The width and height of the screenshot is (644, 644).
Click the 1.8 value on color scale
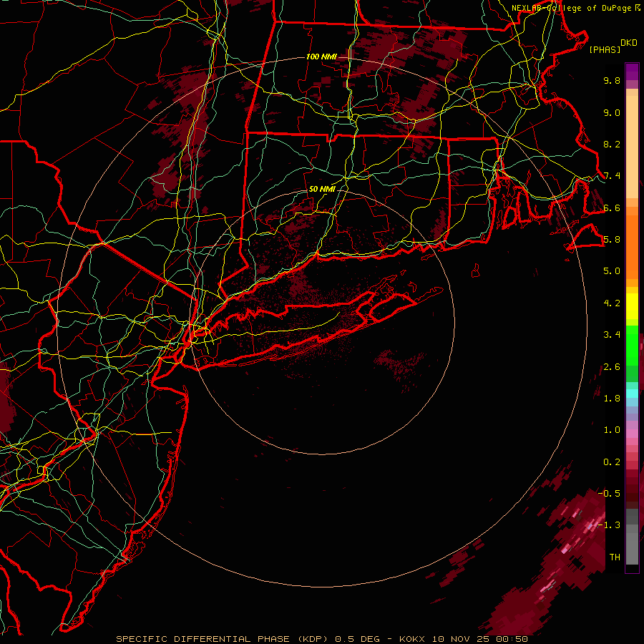pyautogui.click(x=612, y=399)
